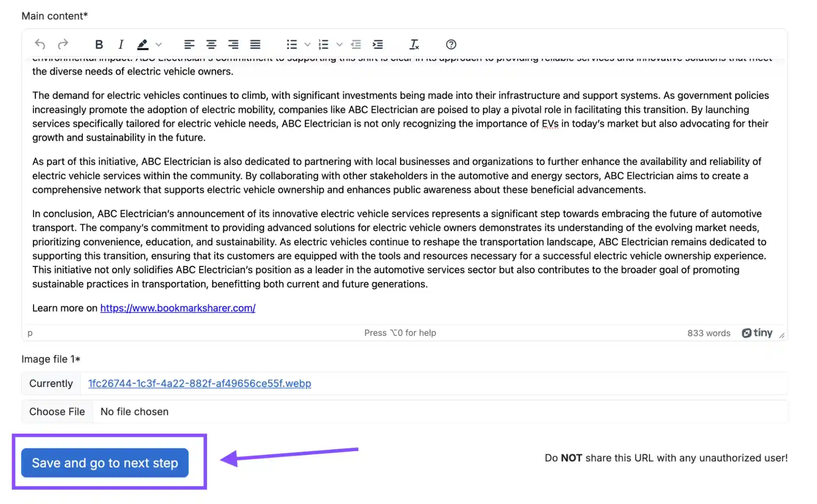Screen dimensions: 817x504
Task: Click Save and go to next step
Action: (x=105, y=463)
